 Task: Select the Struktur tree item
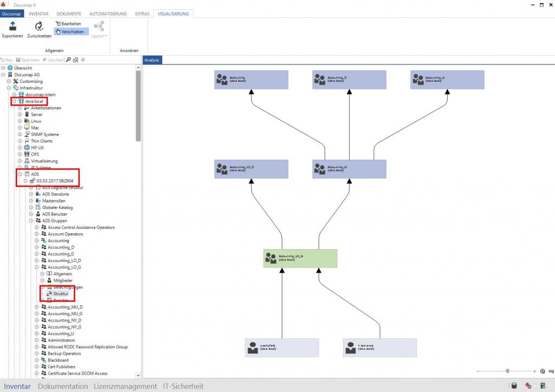click(61, 294)
